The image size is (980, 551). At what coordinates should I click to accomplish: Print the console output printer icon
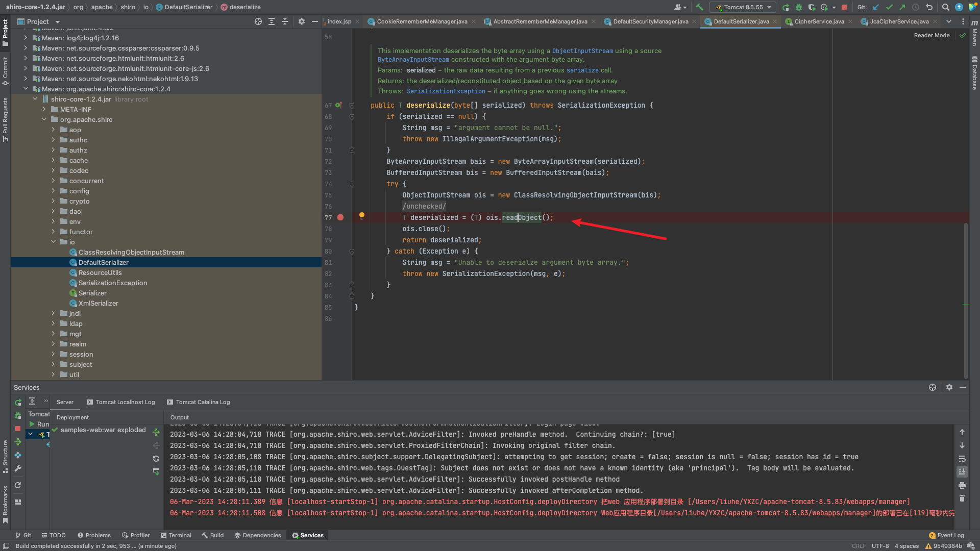(x=962, y=485)
